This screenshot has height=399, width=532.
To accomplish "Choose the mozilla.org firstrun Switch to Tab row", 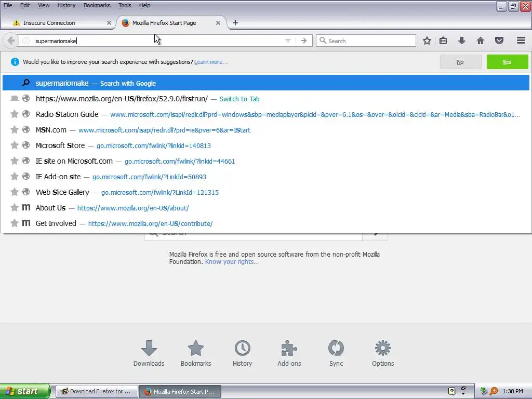I will coord(265,99).
